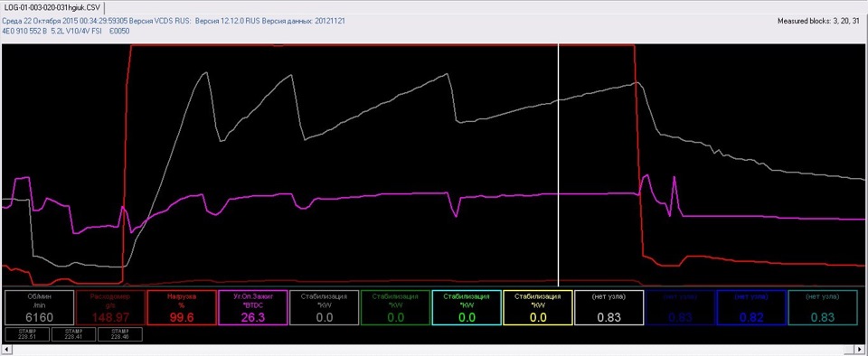868x356 pixels.
Task: Click the magenta Уг.Оп.Зажиг BTDC channel box
Action: point(253,307)
